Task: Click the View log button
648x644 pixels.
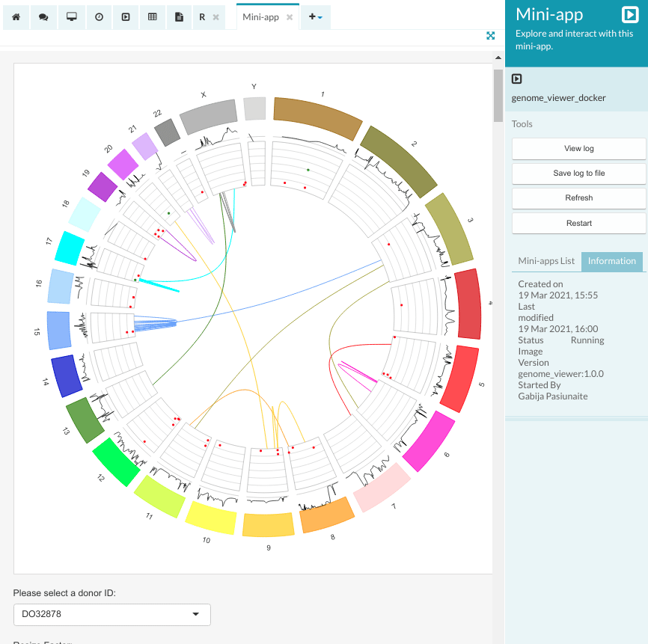Action: coord(578,149)
